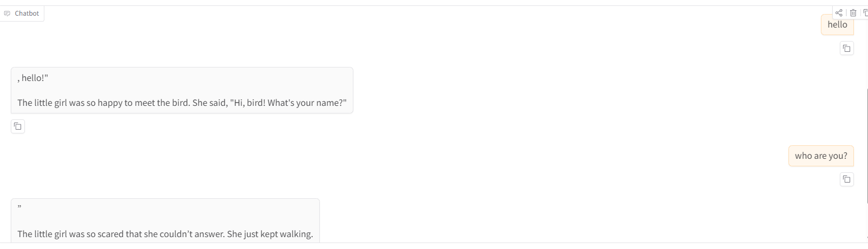
Task: Copy entire conversation using top-right copy icon
Action: point(865,13)
